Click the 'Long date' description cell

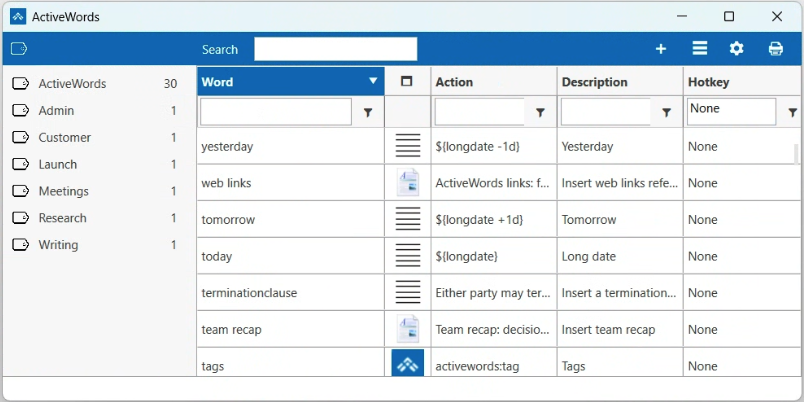(x=620, y=256)
